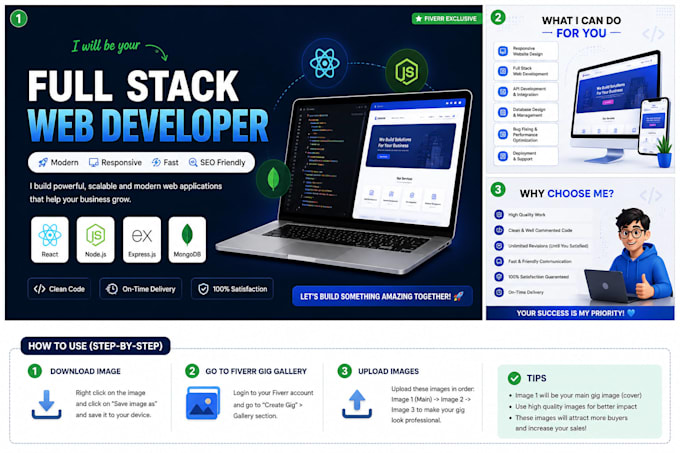Viewport: 680px width, 453px height.
Task: Click the icon beside Unlimited Revisions
Action: click(x=499, y=245)
